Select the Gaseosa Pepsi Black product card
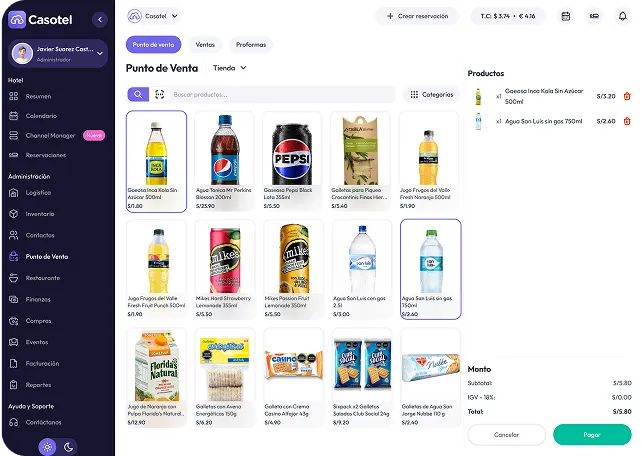The height and width of the screenshot is (456, 641). (x=292, y=162)
